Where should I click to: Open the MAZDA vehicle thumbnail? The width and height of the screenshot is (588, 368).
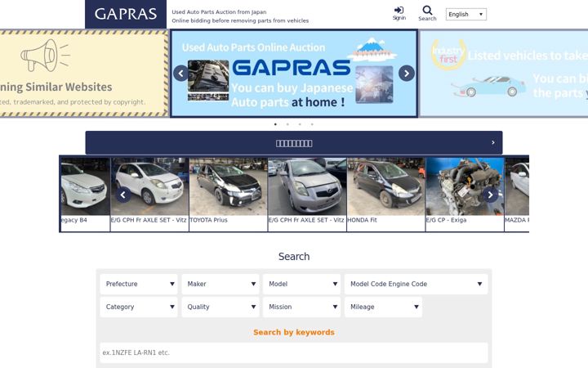point(517,186)
